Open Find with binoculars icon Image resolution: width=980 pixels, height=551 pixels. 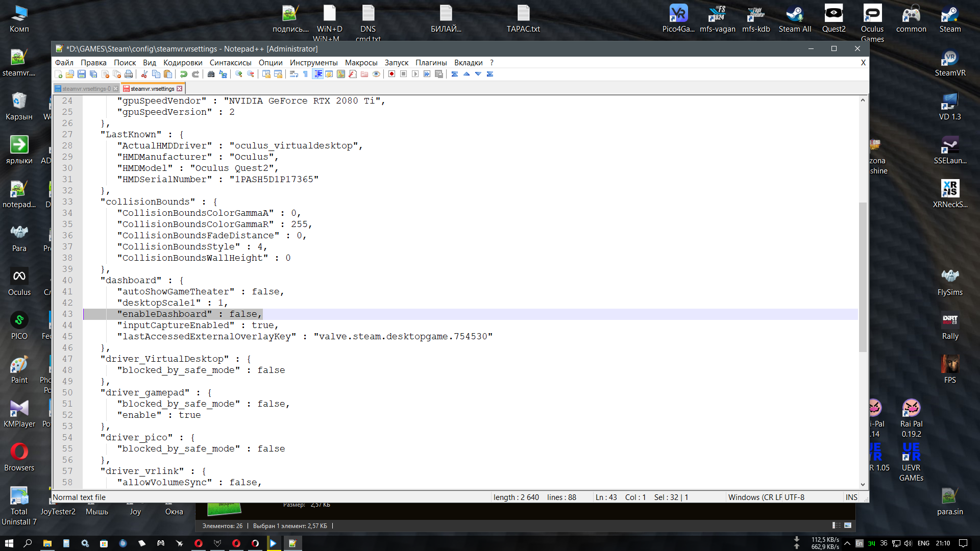[211, 74]
